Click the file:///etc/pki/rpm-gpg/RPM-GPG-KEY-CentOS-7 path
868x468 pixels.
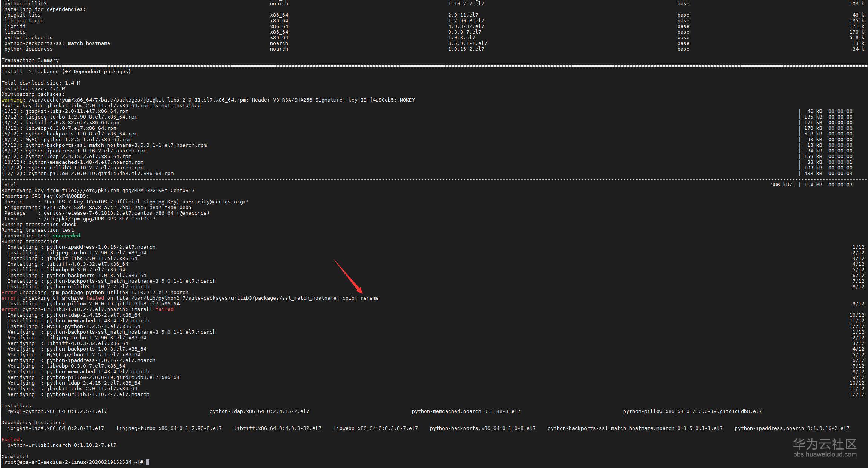pos(128,190)
